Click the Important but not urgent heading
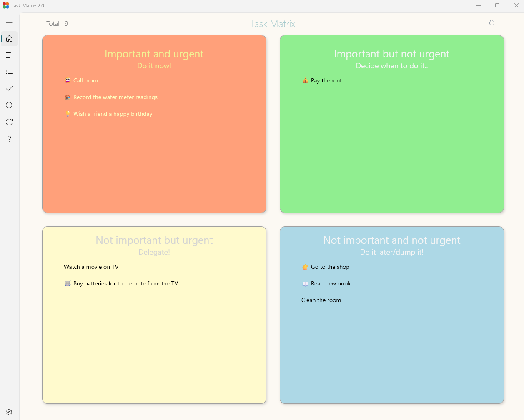The width and height of the screenshot is (524, 420). pyautogui.click(x=392, y=54)
